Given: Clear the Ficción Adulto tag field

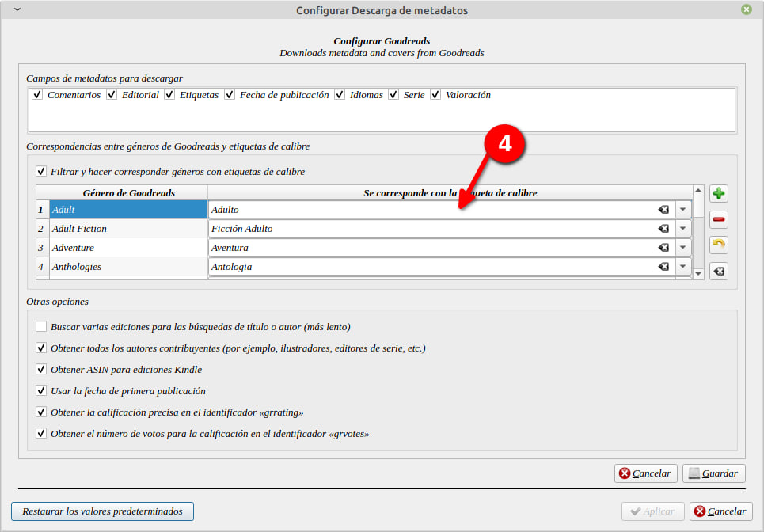Looking at the screenshot, I should pyautogui.click(x=663, y=229).
